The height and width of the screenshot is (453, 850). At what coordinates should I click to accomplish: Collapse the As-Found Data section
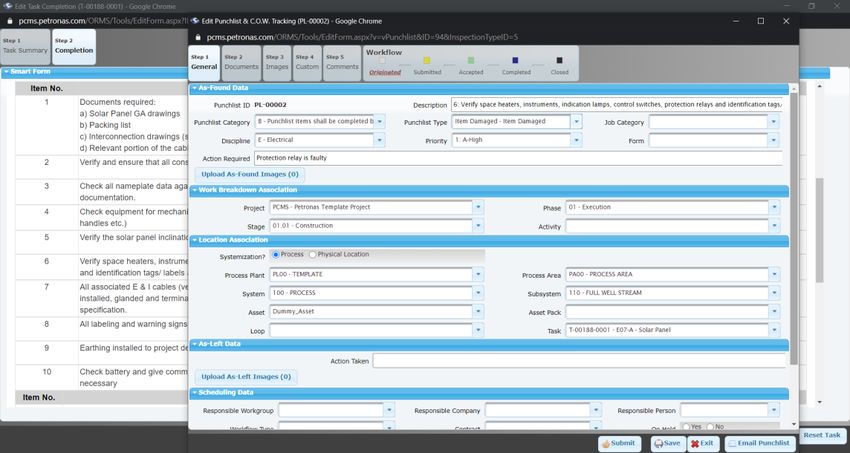pyautogui.click(x=194, y=88)
